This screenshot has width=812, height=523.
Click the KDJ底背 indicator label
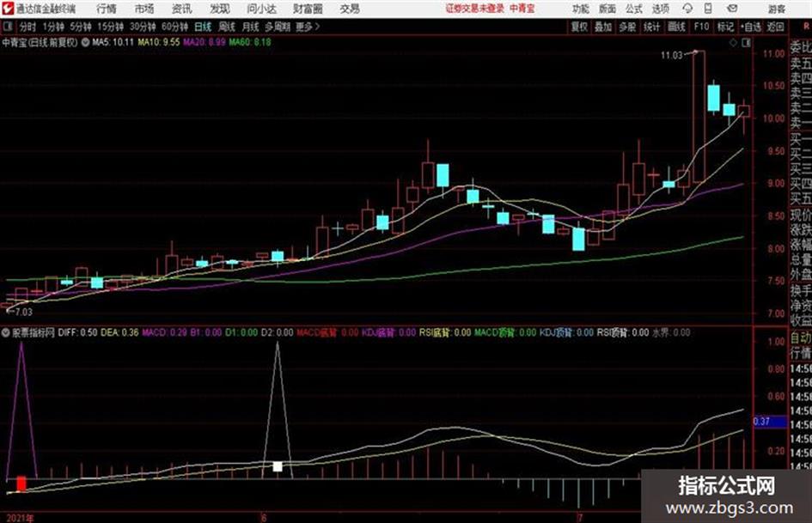tap(388, 332)
